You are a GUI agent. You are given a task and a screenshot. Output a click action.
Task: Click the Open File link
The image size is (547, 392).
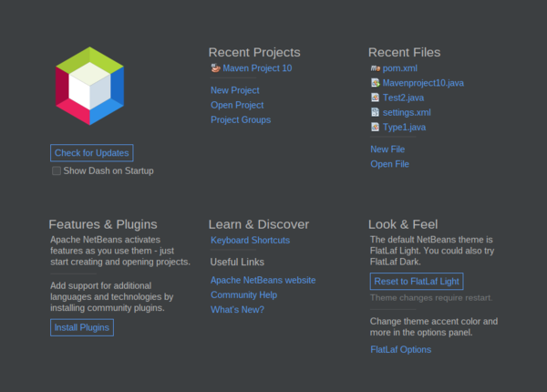[389, 164]
